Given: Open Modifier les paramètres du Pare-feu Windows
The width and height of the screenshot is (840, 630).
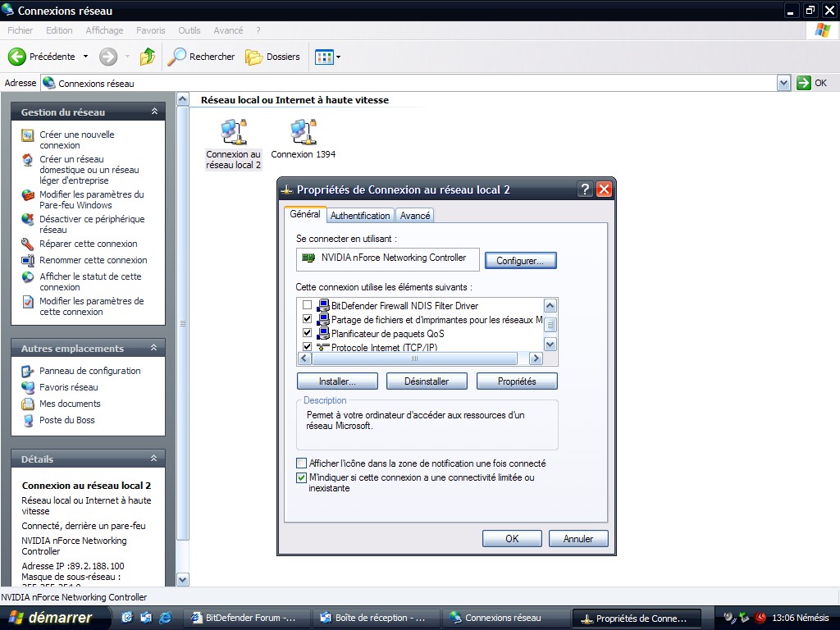Looking at the screenshot, I should [92, 200].
